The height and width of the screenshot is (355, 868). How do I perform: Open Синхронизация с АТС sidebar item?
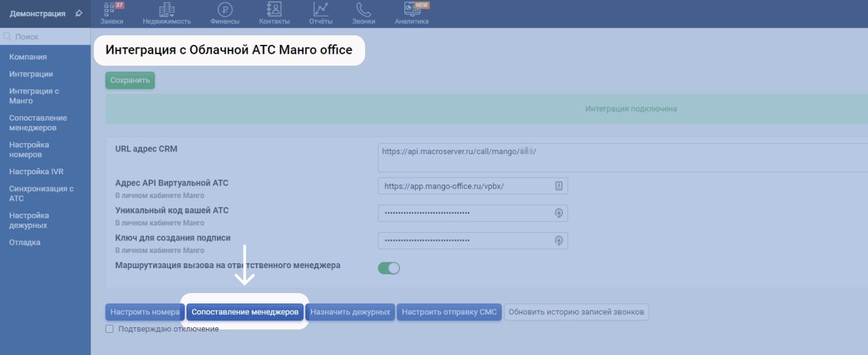41,193
